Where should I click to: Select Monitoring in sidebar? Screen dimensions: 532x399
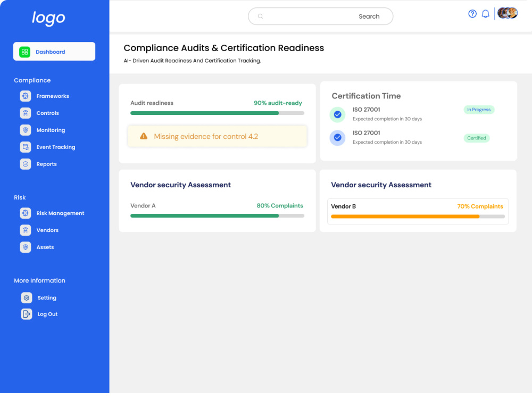tap(51, 130)
